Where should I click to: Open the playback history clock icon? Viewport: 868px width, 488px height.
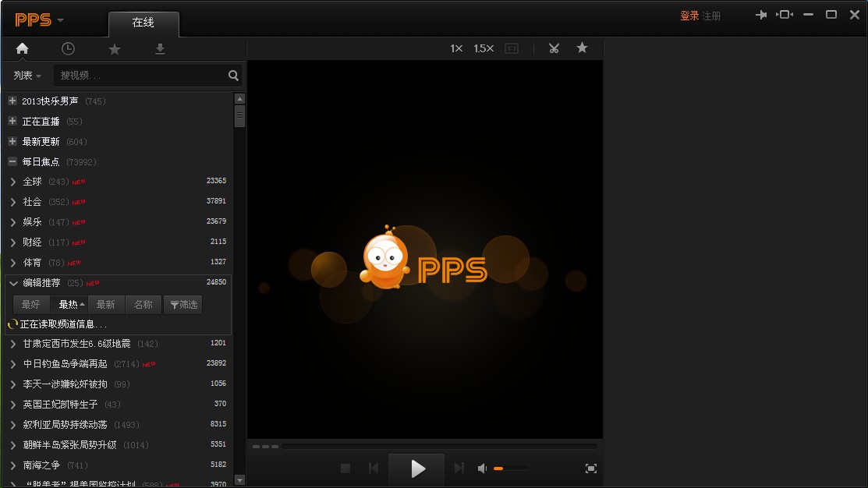coord(68,49)
